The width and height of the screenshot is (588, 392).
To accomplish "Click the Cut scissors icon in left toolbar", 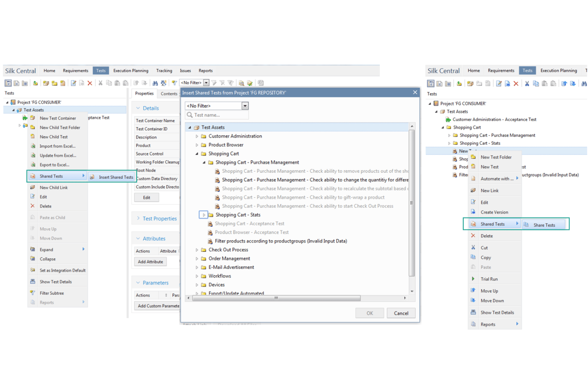I will [101, 83].
